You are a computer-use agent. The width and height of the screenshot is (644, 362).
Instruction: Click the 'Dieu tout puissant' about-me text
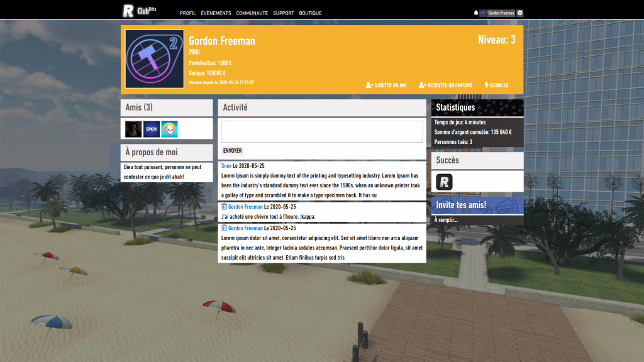click(163, 172)
